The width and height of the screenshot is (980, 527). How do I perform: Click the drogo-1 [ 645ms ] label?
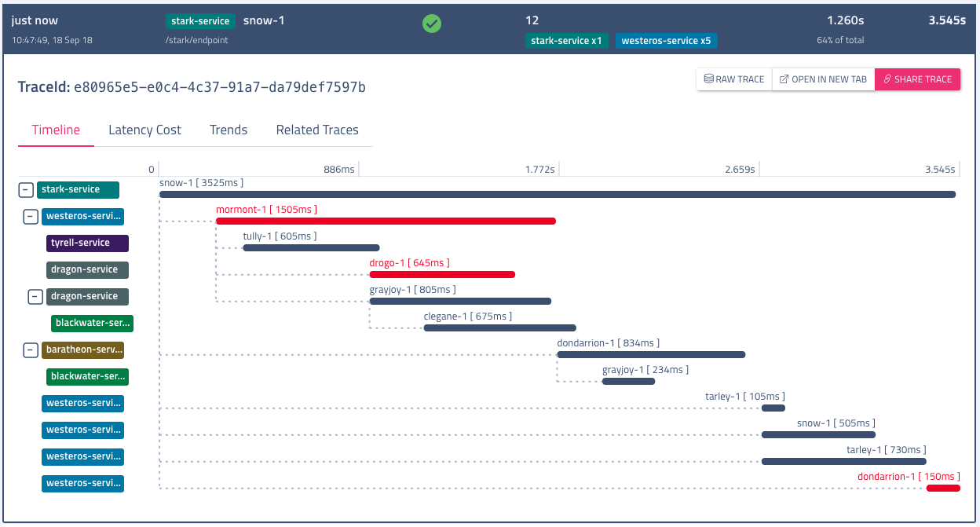(x=409, y=263)
